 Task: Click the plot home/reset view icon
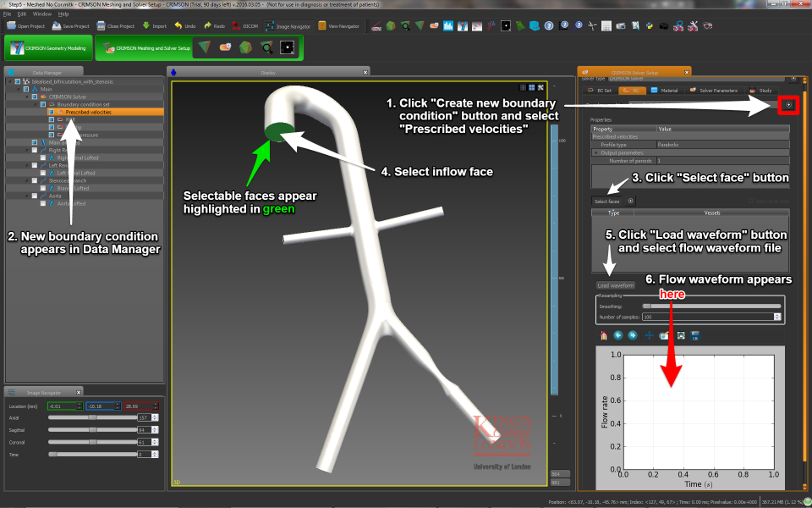point(603,336)
